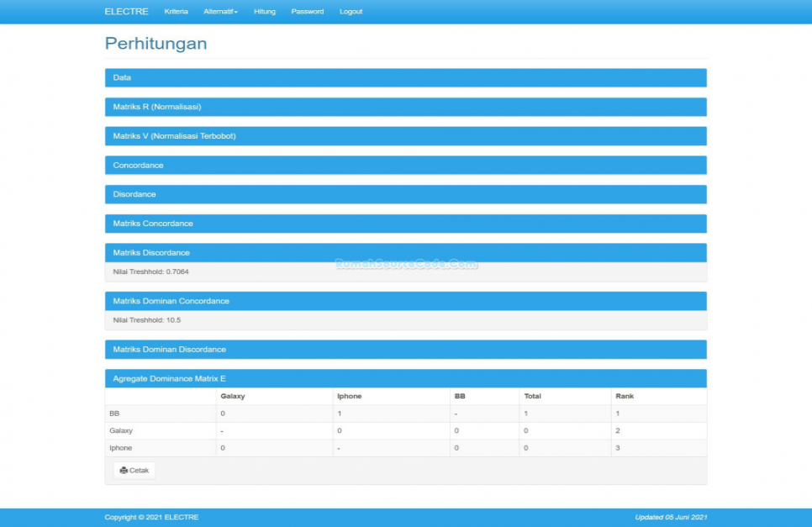Open the Kriteria menu

176,11
